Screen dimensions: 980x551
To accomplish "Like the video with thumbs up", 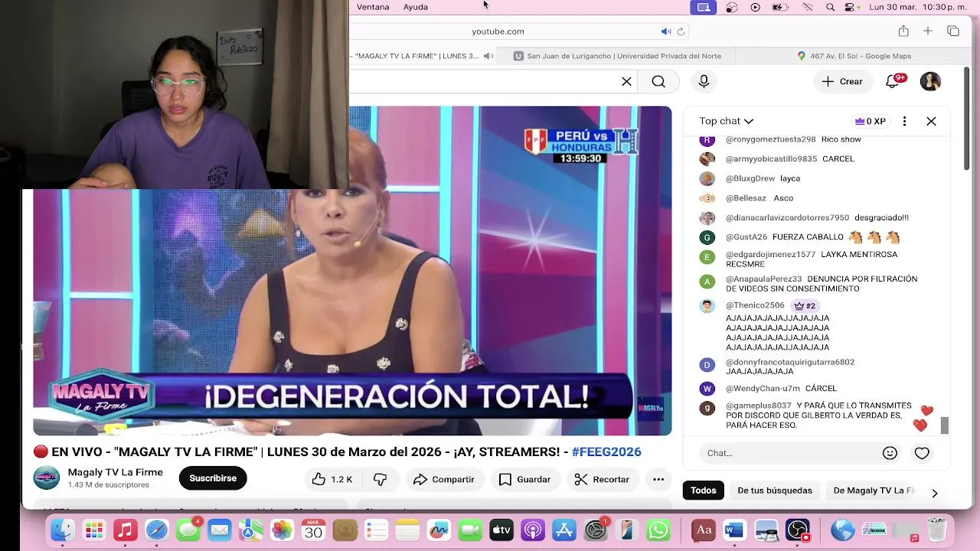I will tap(332, 479).
